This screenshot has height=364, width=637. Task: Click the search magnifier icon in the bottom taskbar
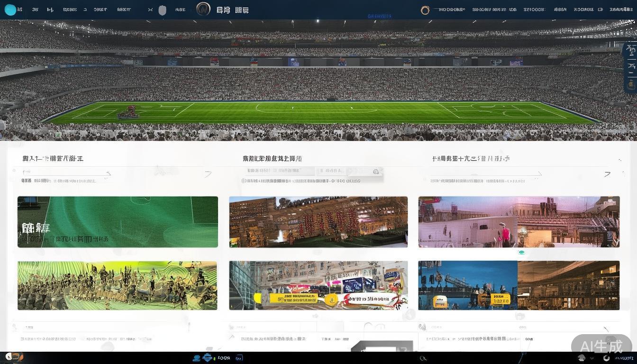[423, 358]
